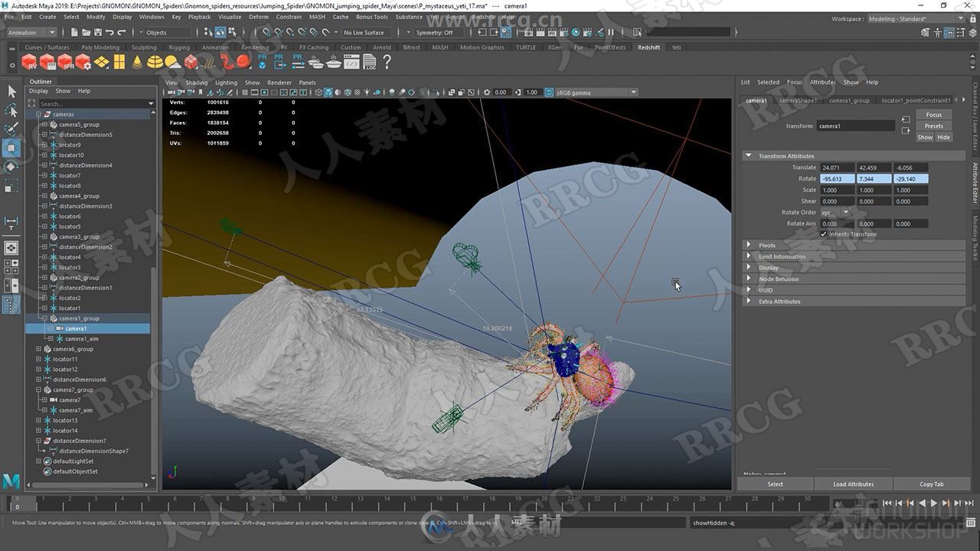
Task: Click the Select button at bottom
Action: click(x=776, y=484)
